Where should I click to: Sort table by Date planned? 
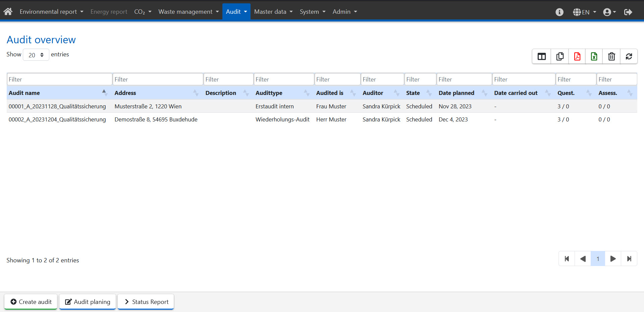(x=456, y=93)
